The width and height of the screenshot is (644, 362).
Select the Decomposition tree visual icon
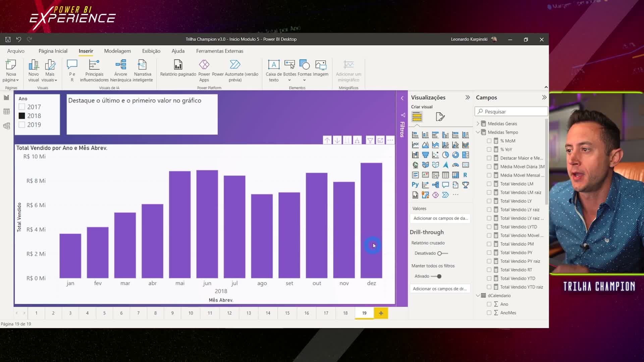[435, 185]
